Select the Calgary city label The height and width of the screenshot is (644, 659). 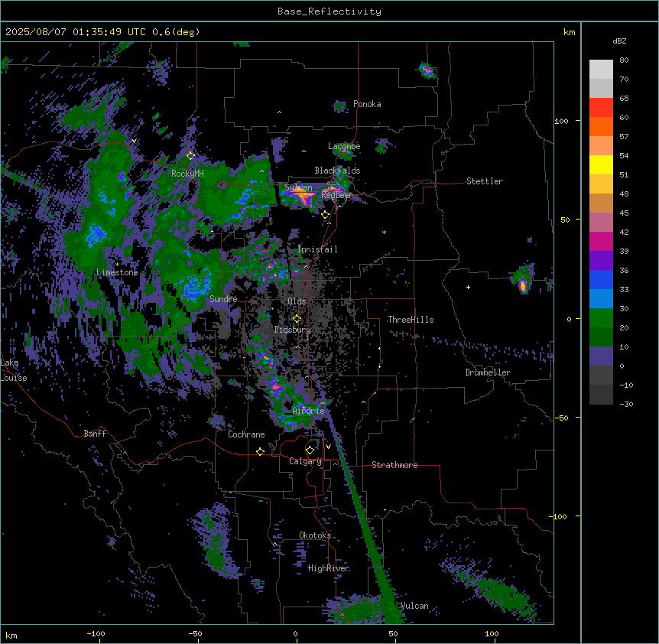[305, 461]
